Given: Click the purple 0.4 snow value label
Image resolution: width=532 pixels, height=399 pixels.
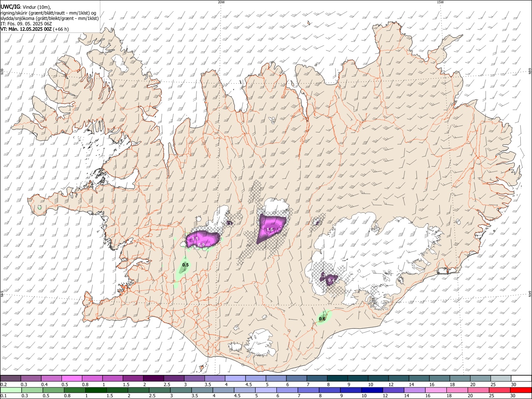Looking at the screenshot, I should pyautogui.click(x=331, y=281).
